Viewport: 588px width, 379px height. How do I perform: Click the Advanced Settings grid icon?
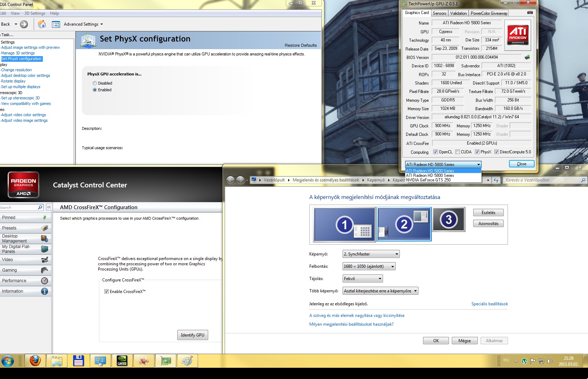tap(56, 24)
